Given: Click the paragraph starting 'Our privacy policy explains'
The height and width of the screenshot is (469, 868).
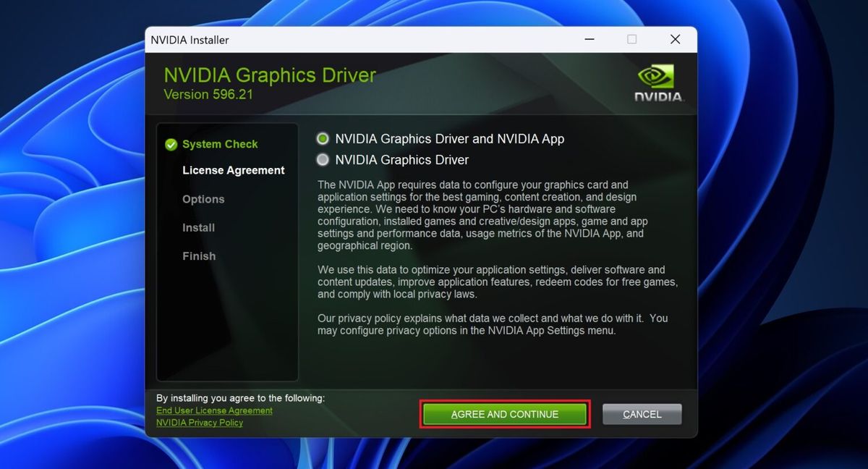Looking at the screenshot, I should pos(493,324).
